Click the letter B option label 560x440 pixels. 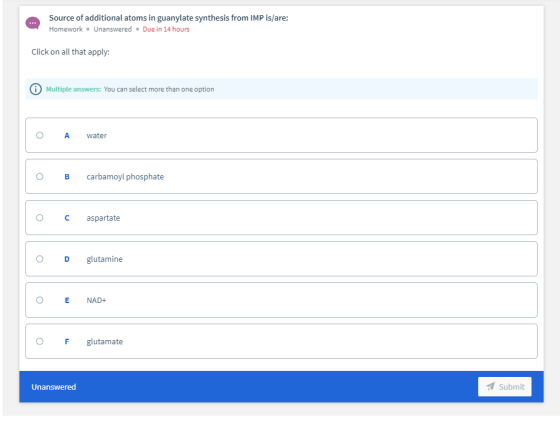coord(67,177)
